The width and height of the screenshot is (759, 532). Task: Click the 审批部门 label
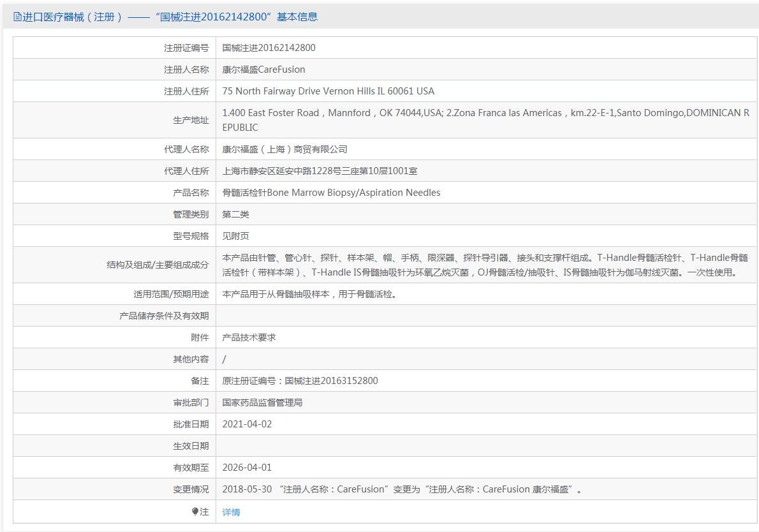pyautogui.click(x=191, y=403)
